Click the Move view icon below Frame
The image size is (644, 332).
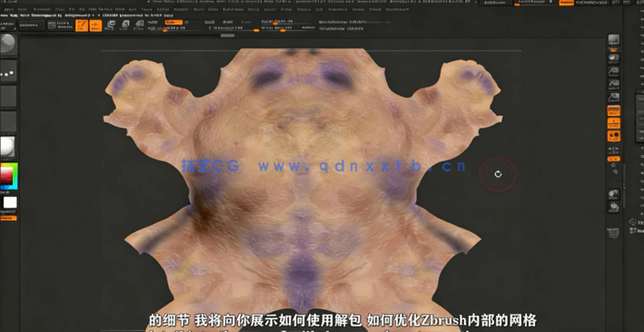(x=614, y=207)
